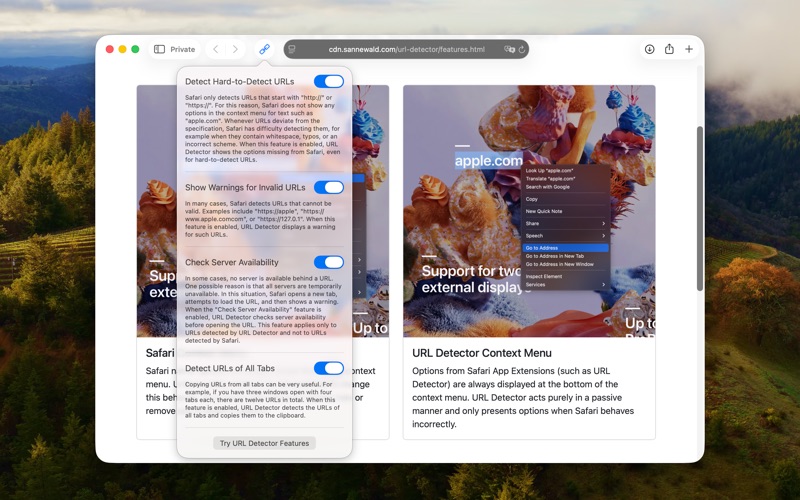The width and height of the screenshot is (800, 500).
Task: Click the 'Check Server Availability' label
Action: [x=232, y=262]
